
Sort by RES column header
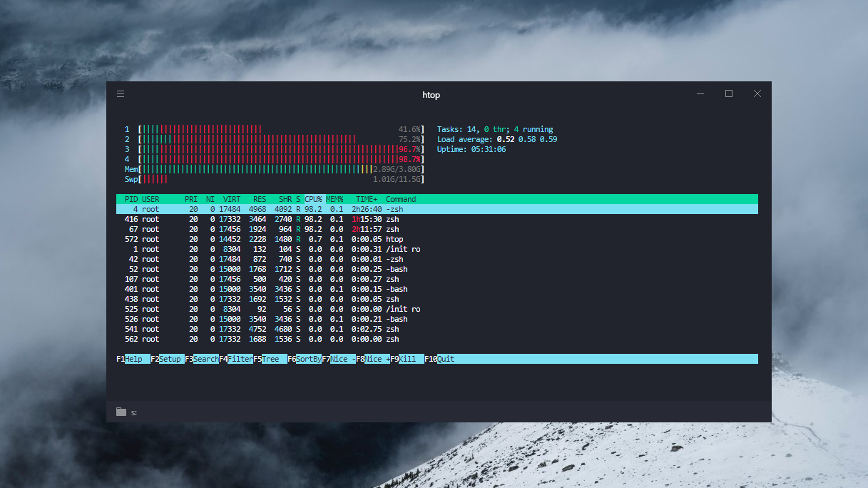[x=260, y=199]
